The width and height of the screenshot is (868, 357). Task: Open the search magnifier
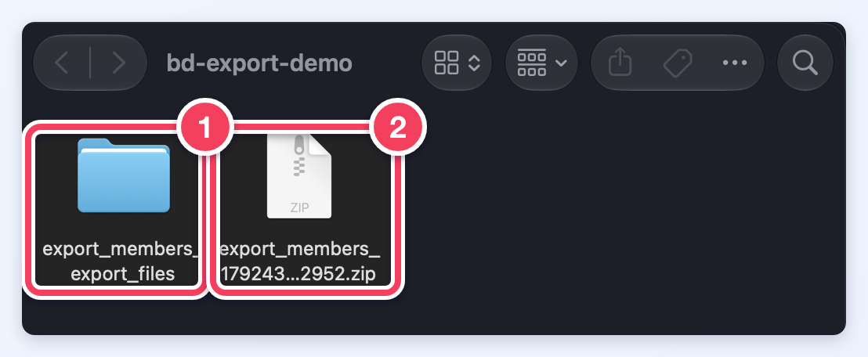click(x=805, y=63)
